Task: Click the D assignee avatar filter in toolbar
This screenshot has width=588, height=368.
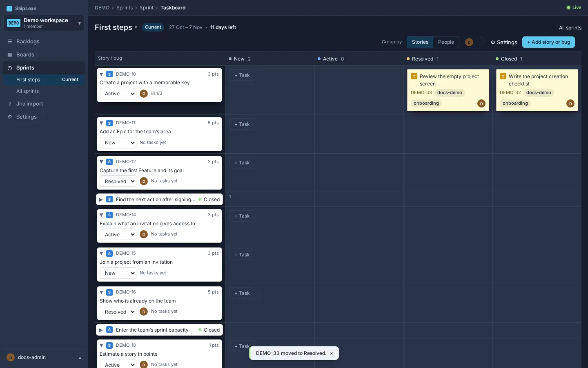Action: point(469,42)
